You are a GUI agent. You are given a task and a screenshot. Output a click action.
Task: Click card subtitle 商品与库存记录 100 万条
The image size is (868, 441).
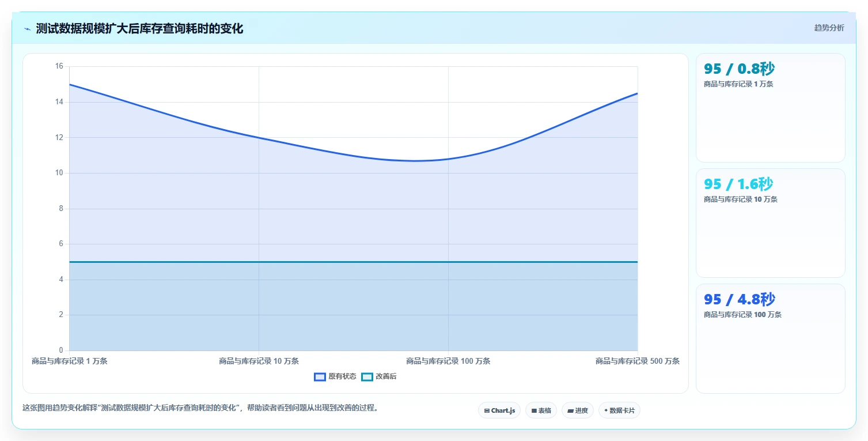pos(742,315)
